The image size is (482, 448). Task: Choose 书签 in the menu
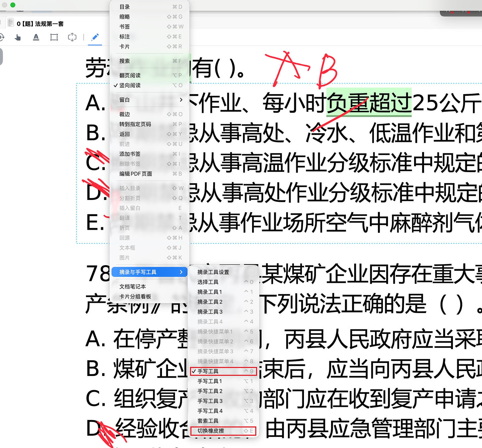click(x=149, y=26)
